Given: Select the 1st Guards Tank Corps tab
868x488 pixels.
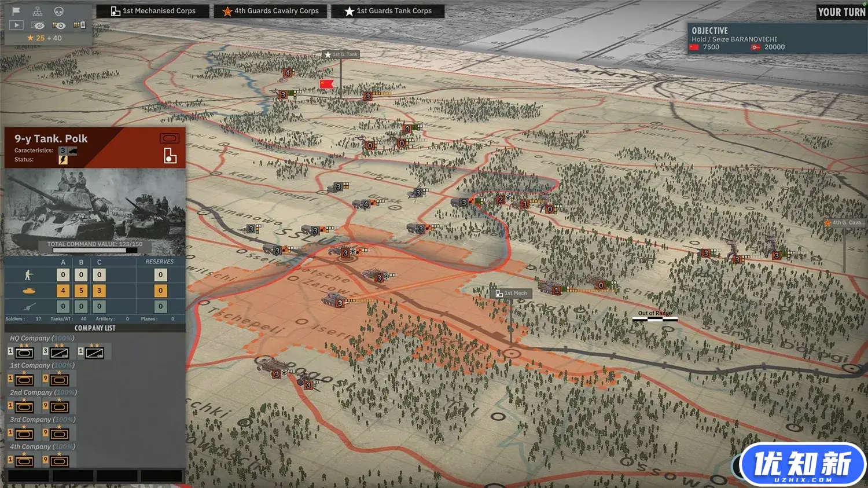Looking at the screenshot, I should 388,11.
